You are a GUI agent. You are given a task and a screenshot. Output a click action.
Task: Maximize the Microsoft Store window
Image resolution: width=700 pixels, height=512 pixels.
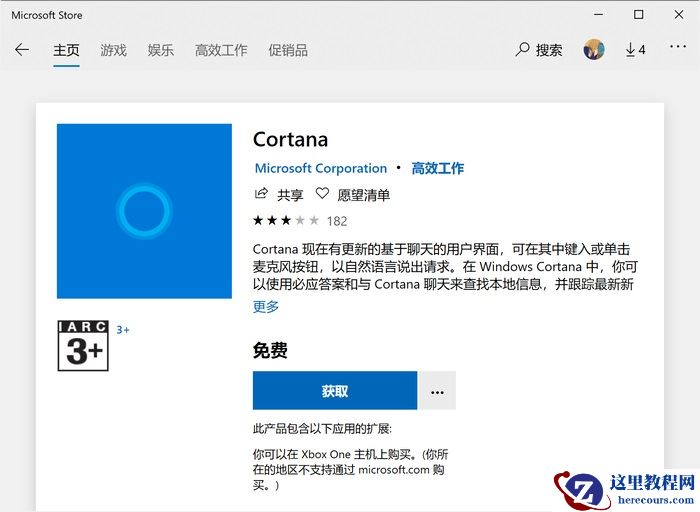point(639,15)
